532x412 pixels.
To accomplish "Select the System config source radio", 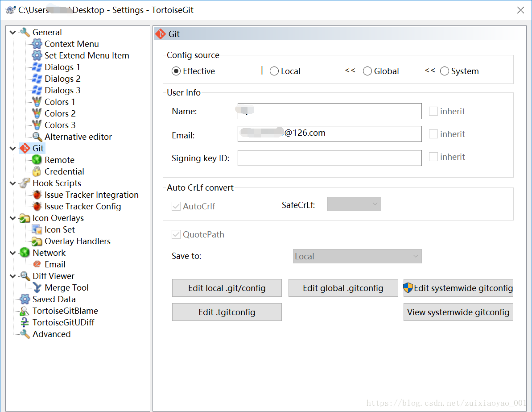I will (x=445, y=71).
